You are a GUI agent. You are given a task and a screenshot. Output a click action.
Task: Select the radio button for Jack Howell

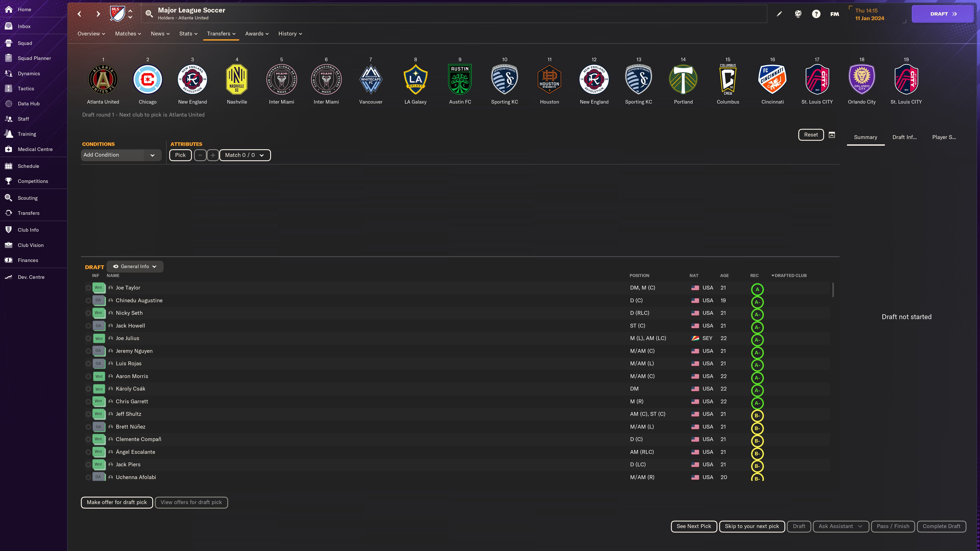[88, 326]
